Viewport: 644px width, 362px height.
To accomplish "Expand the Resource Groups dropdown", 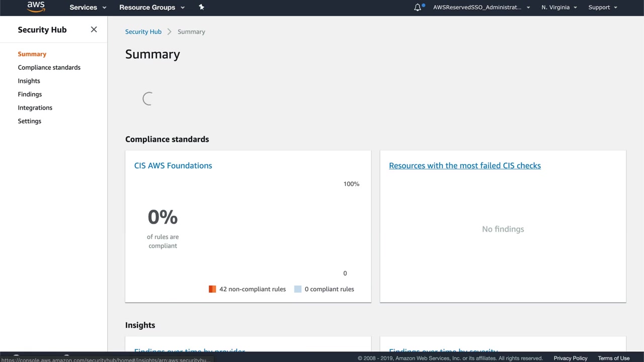I will [x=151, y=8].
